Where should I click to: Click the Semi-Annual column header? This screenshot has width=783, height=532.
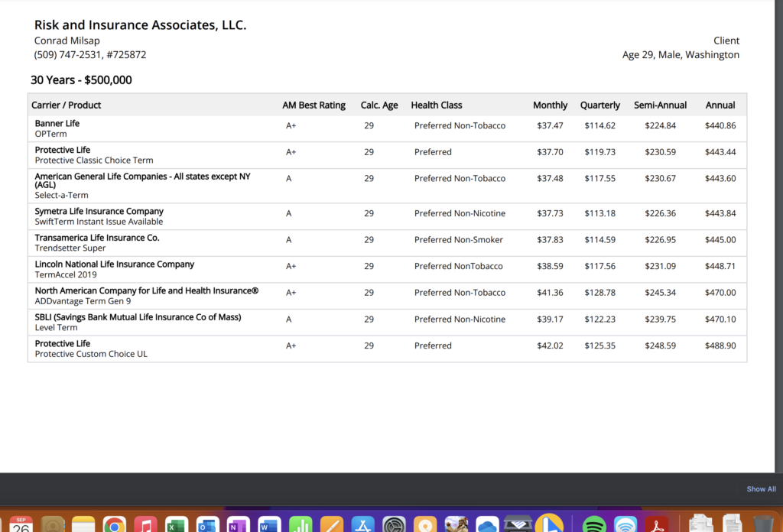(660, 105)
